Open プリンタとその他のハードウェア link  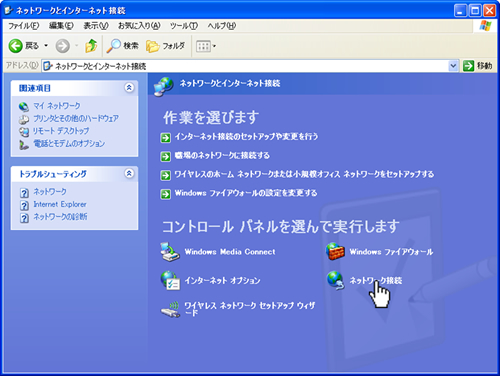[76, 118]
